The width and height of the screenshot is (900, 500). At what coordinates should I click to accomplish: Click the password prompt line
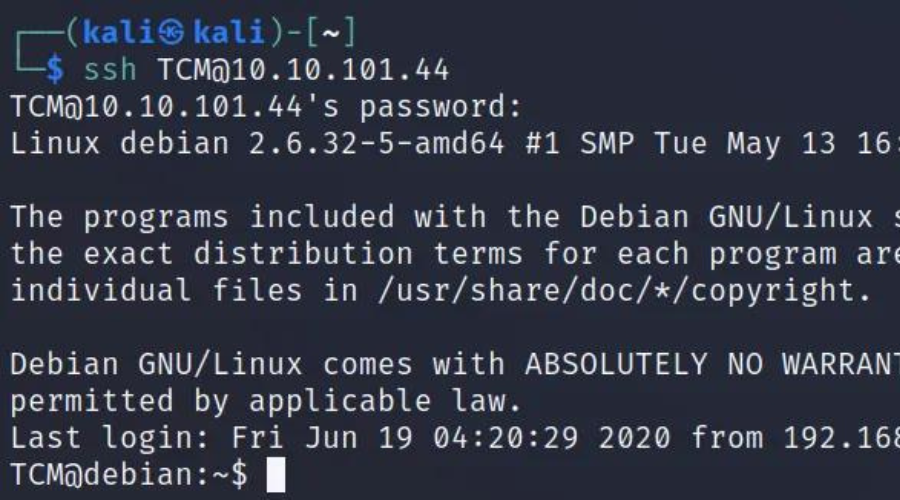[266, 107]
